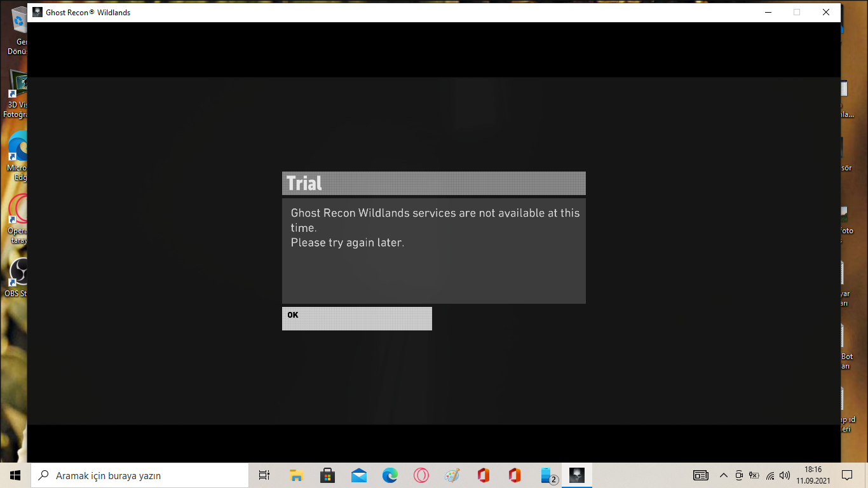Screen dimensions: 868x488
Task: Open Wi-Fi network settings in the tray
Action: tap(770, 475)
